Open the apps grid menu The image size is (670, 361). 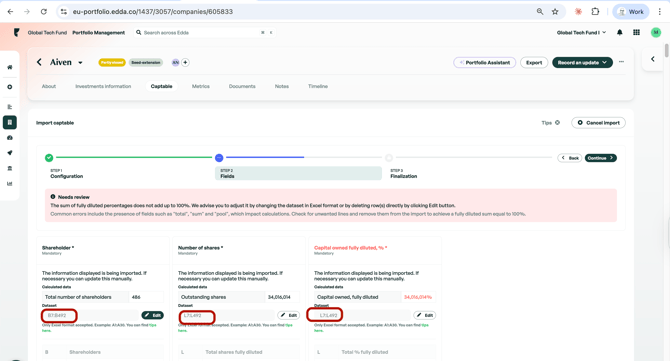click(636, 32)
